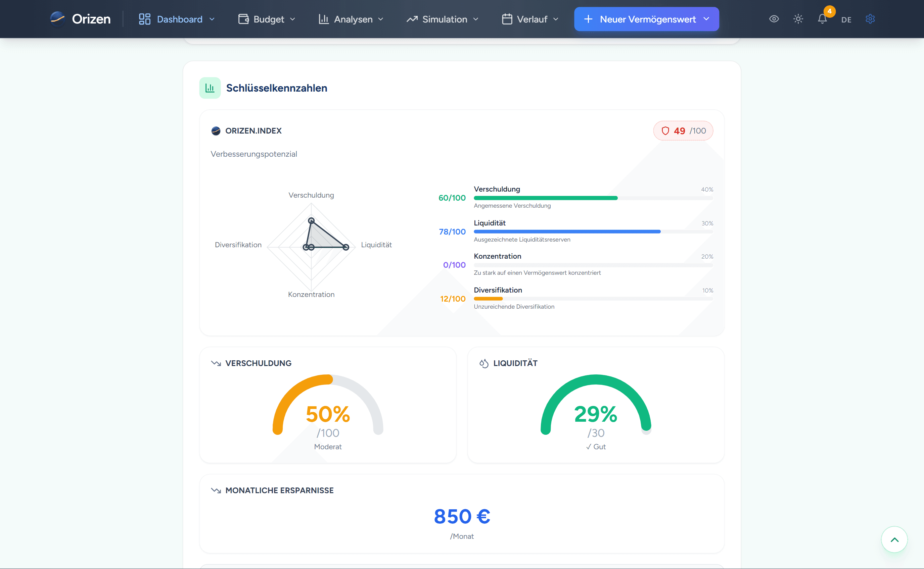Click the Verschuldung trending-down icon
924x569 pixels.
point(216,363)
